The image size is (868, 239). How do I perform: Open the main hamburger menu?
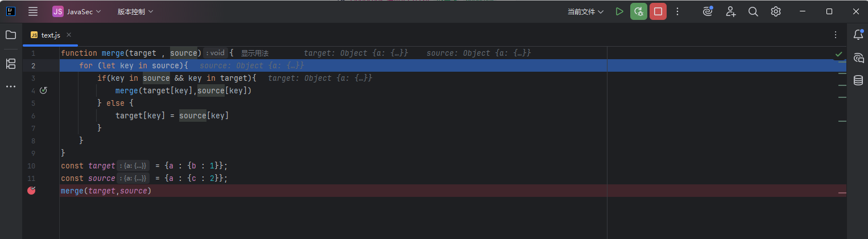click(x=33, y=11)
